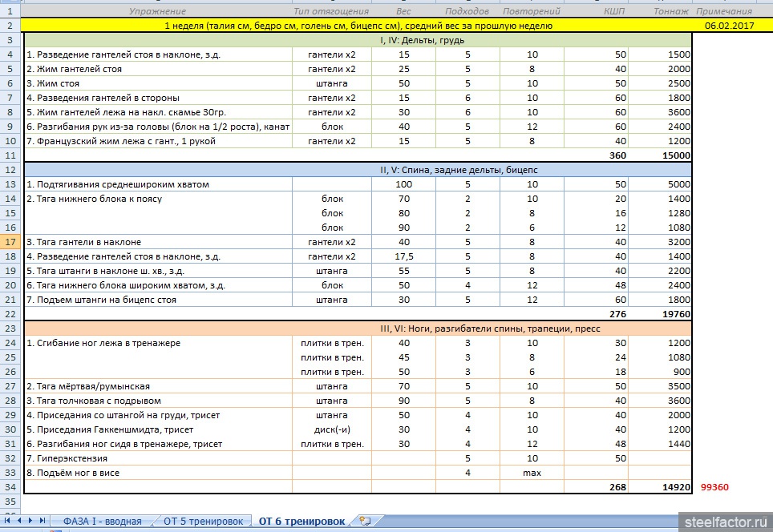The image size is (773, 532).
Task: Click '7. Французский жим лежа' cell
Action: (x=158, y=141)
